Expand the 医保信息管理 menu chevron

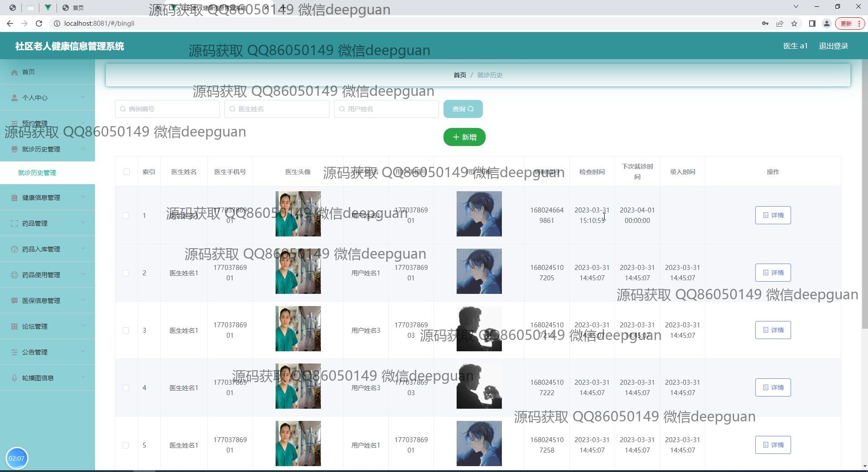pos(83,300)
